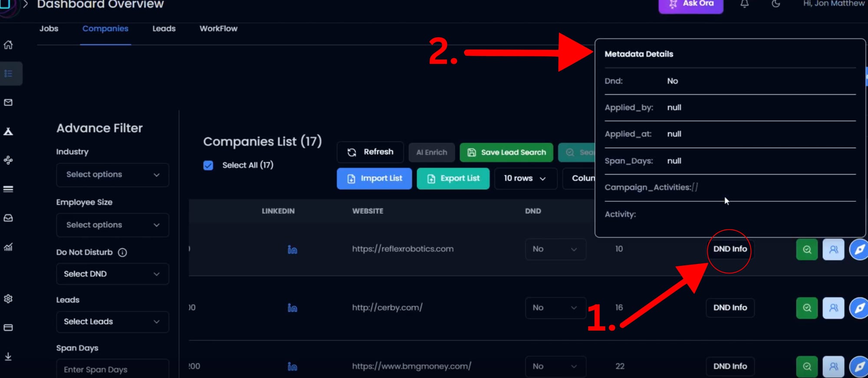Click the settings gear sidebar icon
Image resolution: width=868 pixels, height=378 pixels.
pos(8,299)
